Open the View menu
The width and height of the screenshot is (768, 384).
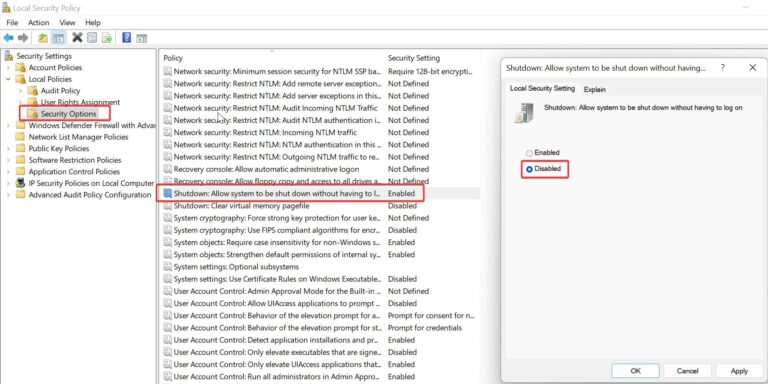[67, 23]
